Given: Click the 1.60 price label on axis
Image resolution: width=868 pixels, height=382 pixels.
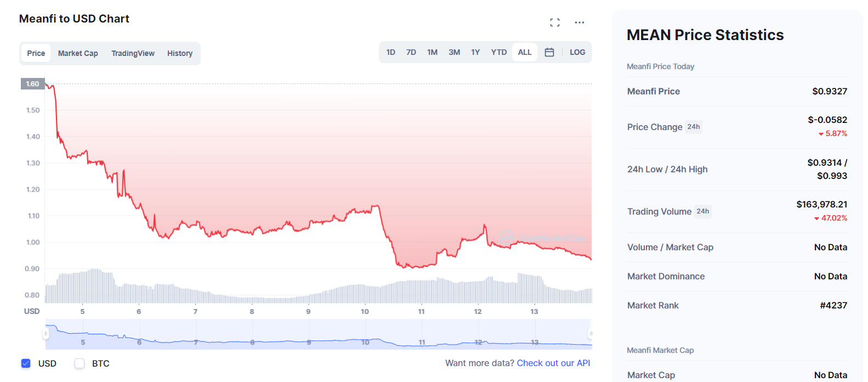Looking at the screenshot, I should (32, 84).
